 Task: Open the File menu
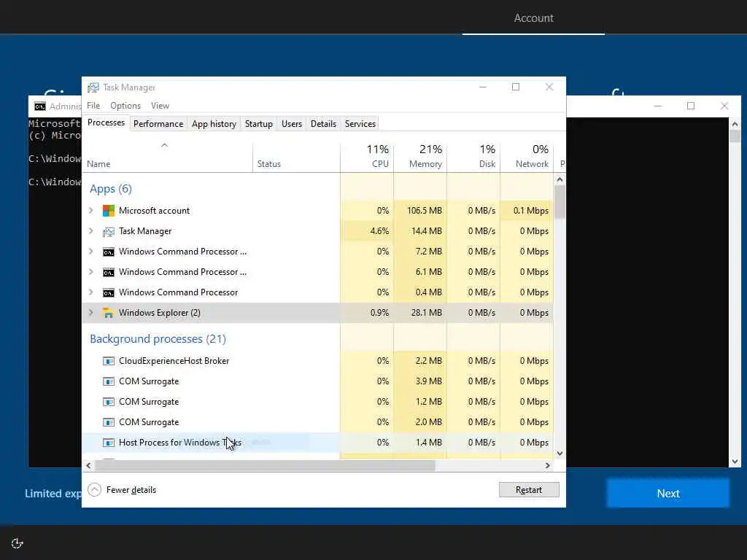coord(93,106)
